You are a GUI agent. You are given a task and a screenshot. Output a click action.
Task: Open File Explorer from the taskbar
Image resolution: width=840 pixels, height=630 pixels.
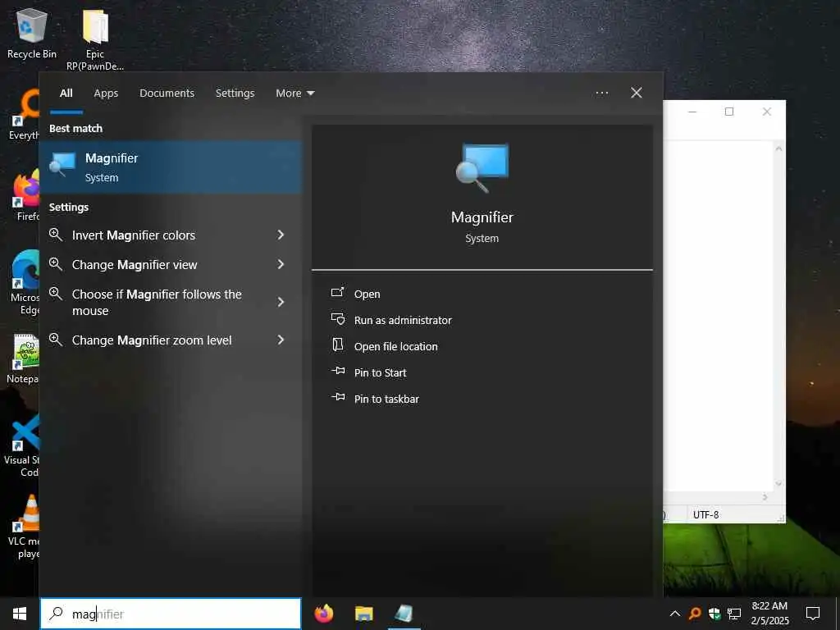tap(363, 614)
